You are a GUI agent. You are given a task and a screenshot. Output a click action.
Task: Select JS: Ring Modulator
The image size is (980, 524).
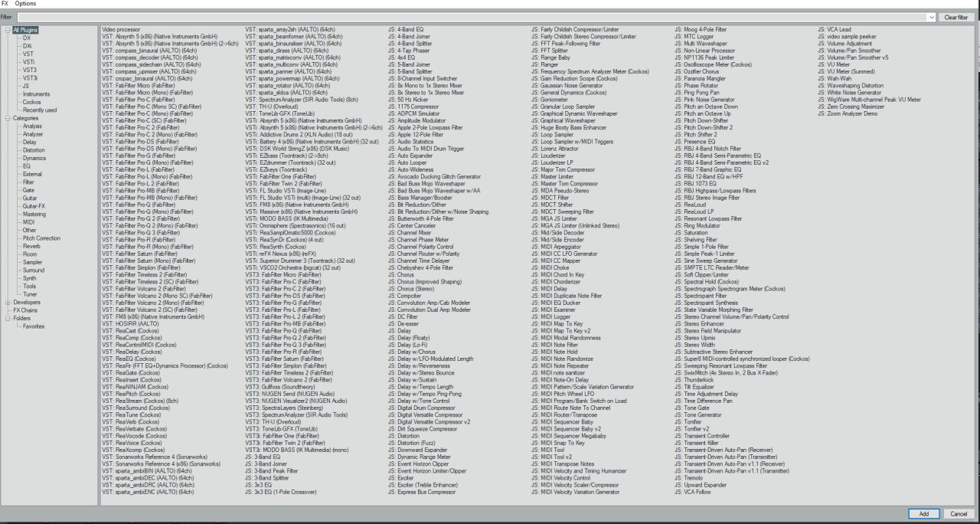[697, 226]
